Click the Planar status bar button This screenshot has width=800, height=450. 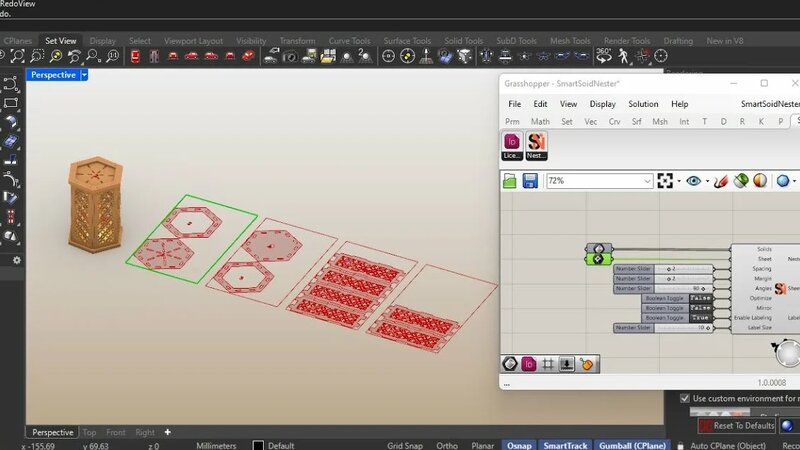pos(482,445)
